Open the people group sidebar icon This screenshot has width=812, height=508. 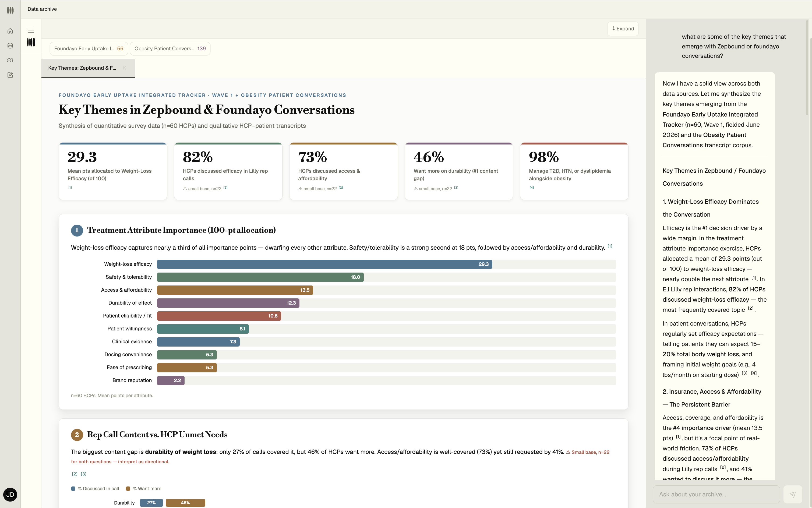(x=10, y=61)
